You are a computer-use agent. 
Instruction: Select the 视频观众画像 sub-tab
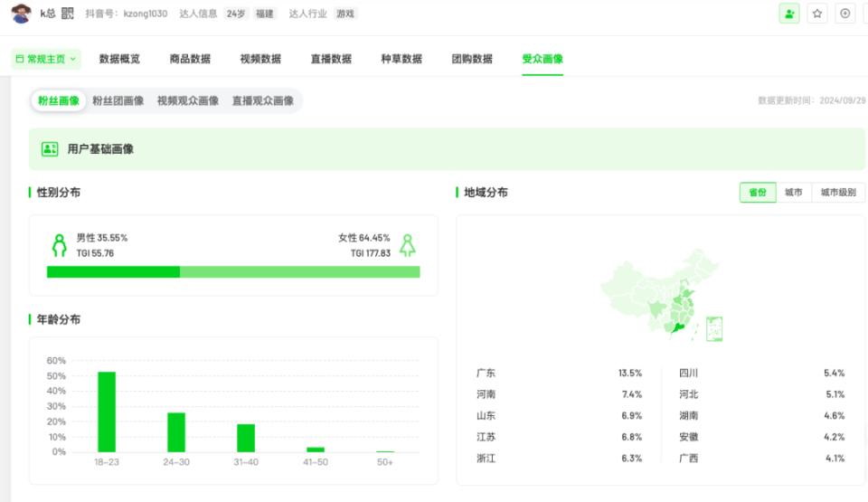coord(188,100)
